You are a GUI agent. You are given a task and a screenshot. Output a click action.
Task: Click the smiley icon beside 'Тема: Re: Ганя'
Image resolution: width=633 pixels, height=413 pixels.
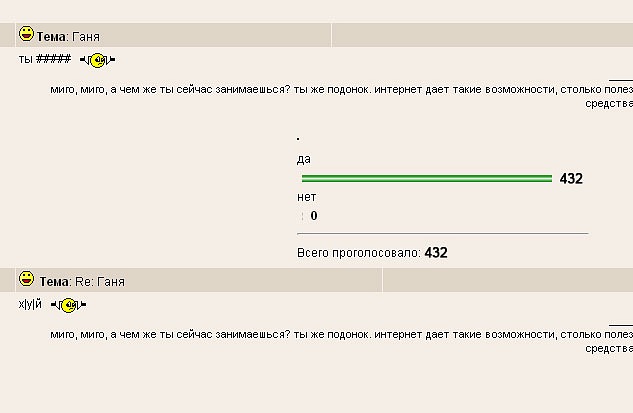[27, 278]
